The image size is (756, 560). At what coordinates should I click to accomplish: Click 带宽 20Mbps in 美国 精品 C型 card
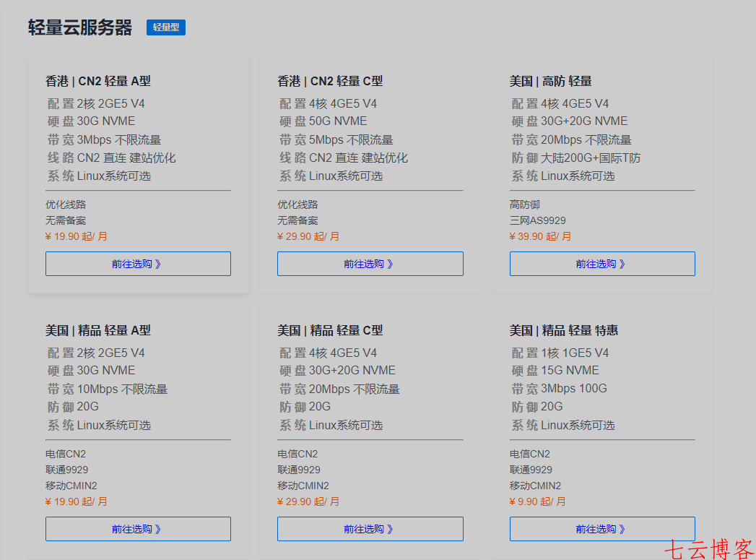coord(339,389)
